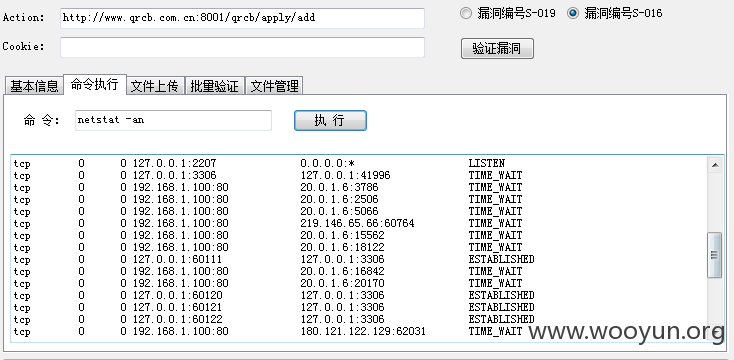
Task: Click the Cookie: label
Action: (23, 47)
